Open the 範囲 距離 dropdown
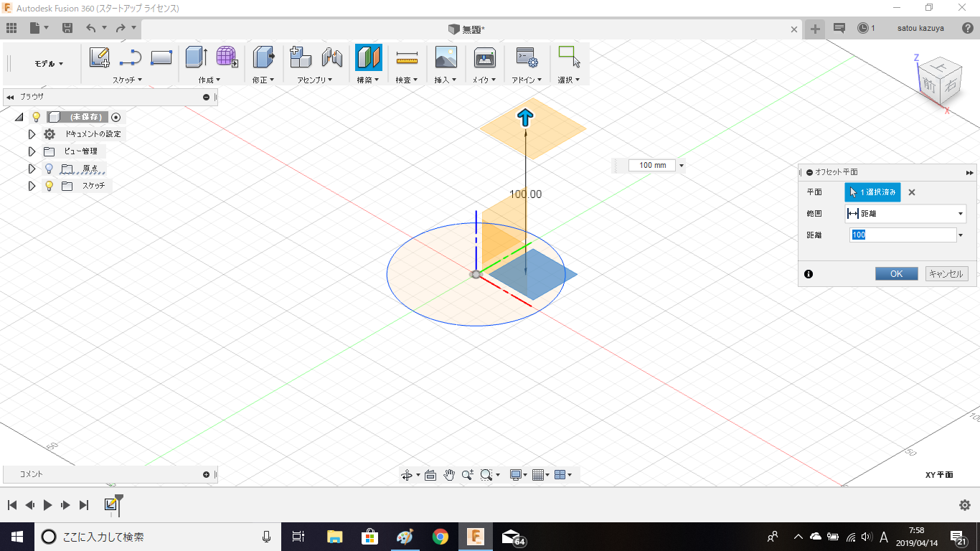This screenshot has height=551, width=980. pos(905,214)
